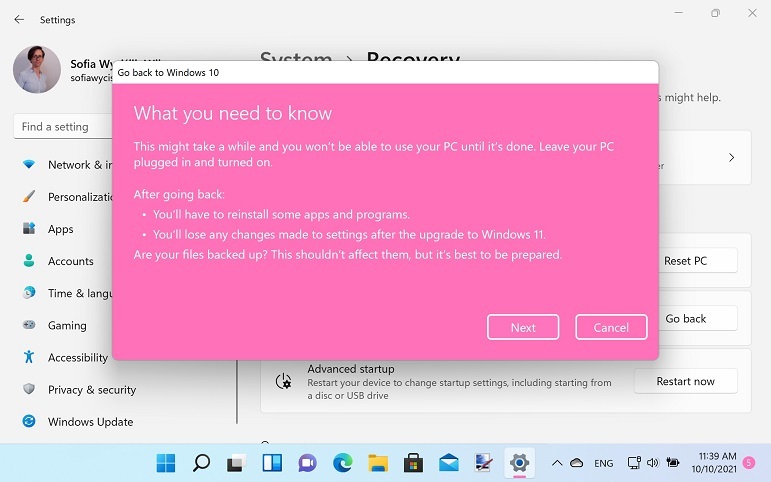Open the Snipping Tool taskbar icon
The height and width of the screenshot is (482, 771).
(x=484, y=463)
